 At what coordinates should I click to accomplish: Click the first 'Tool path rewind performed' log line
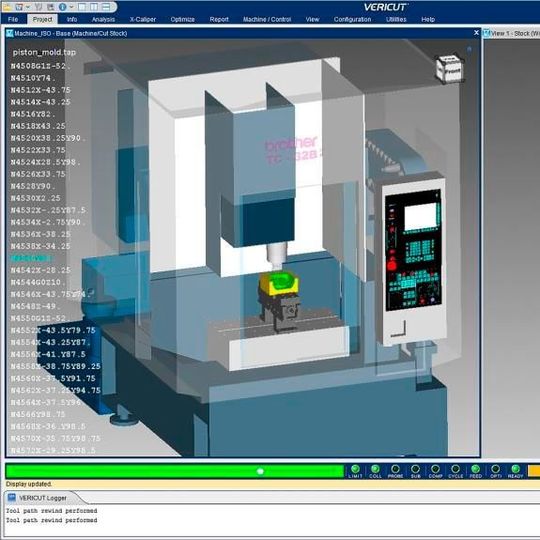tap(51, 510)
